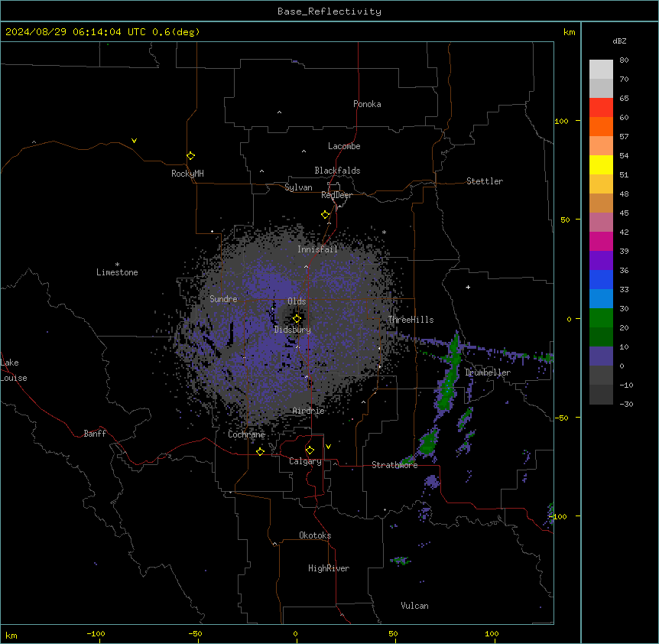Click the yellow diamond marker below Cochrane
This screenshot has height=644, width=659.
pyautogui.click(x=260, y=451)
